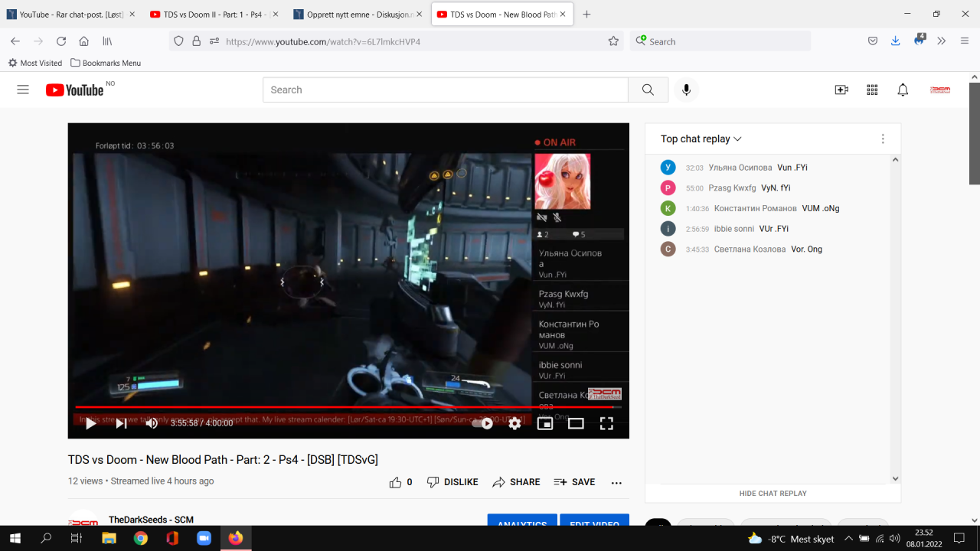Open the account avatar menu

tap(939, 90)
